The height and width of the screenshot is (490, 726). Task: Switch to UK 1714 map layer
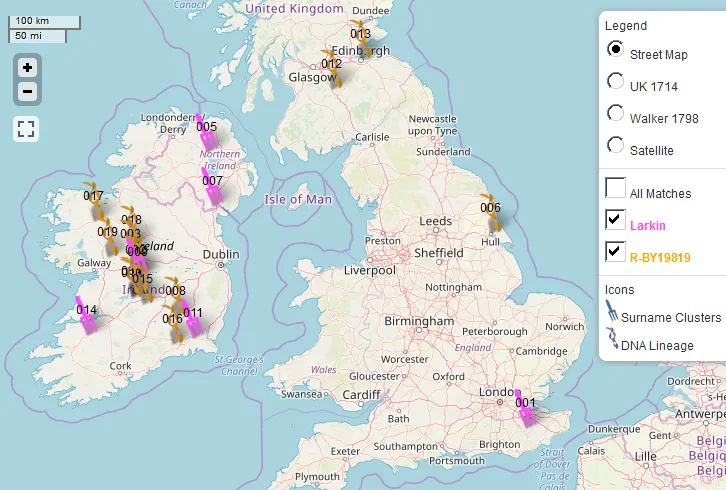click(x=616, y=83)
